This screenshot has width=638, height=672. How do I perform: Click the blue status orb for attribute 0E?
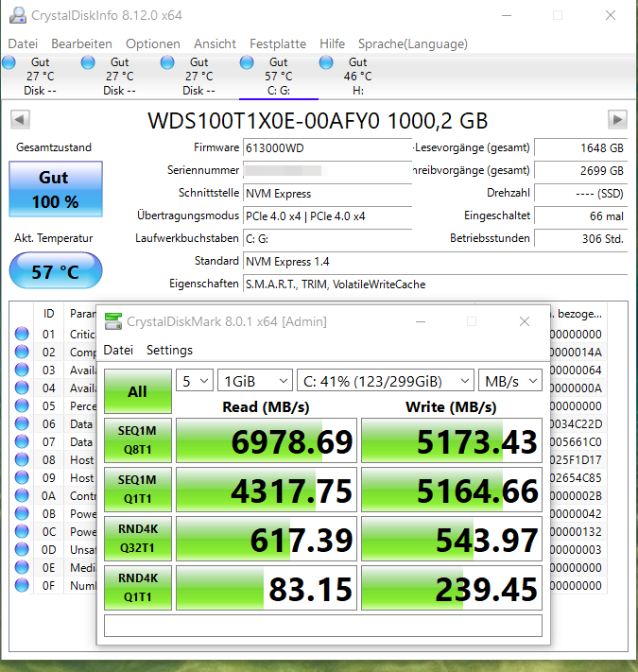click(x=22, y=567)
